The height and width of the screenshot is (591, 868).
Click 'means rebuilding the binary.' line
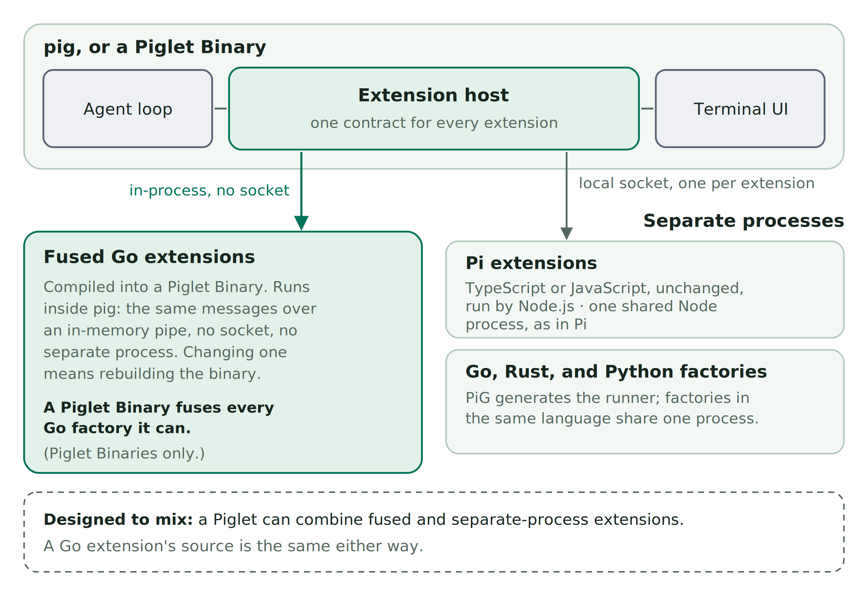(x=152, y=374)
